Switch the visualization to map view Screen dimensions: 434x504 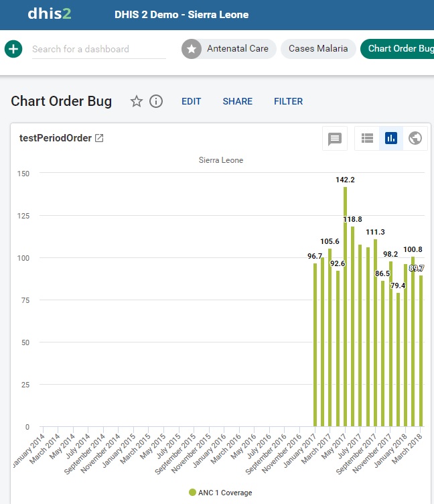coord(415,139)
